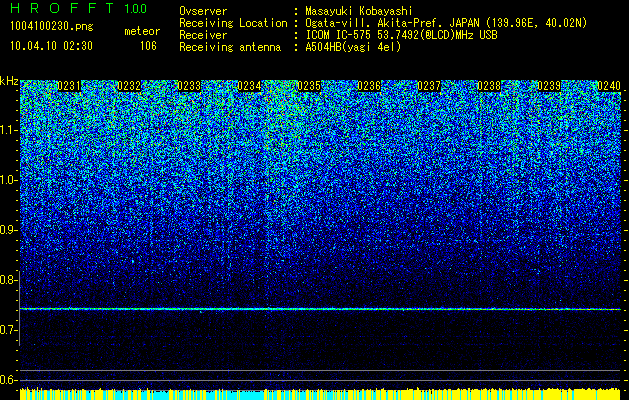The height and width of the screenshot is (400, 629).
Task: Click time marker 0231
Action: (69, 86)
